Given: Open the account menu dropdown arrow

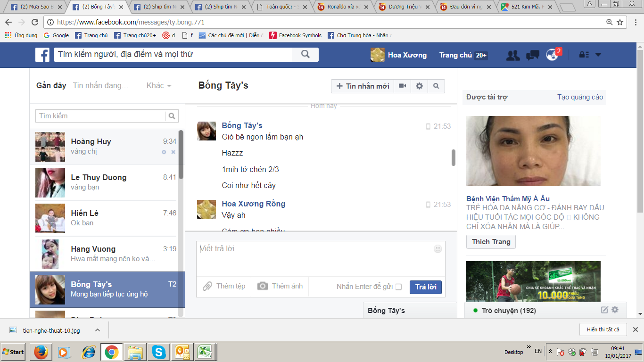Looking at the screenshot, I should [598, 55].
